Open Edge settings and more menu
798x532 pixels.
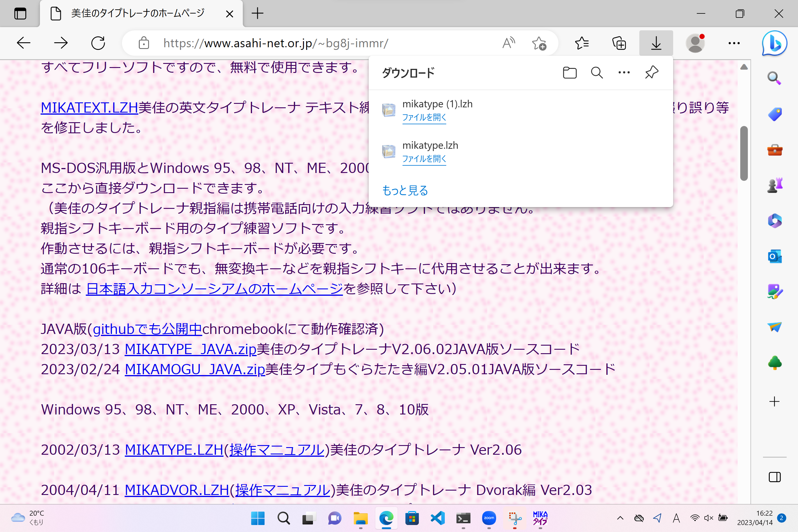pos(734,43)
